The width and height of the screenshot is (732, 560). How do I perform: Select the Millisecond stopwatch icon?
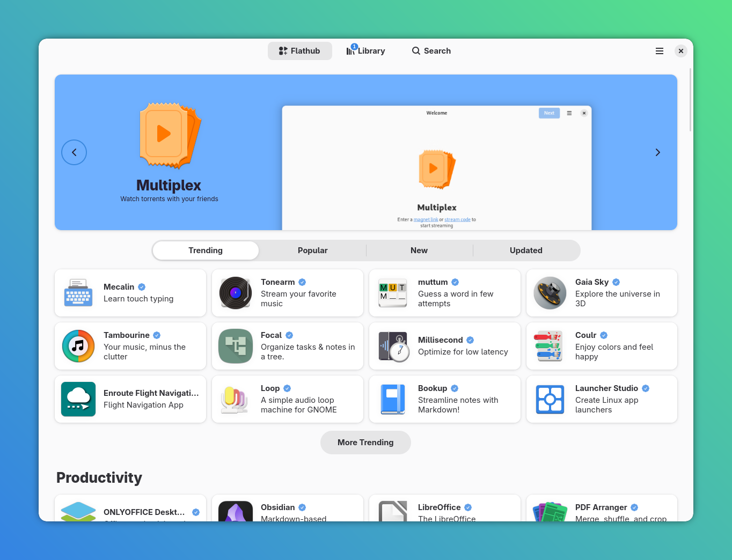coord(393,346)
